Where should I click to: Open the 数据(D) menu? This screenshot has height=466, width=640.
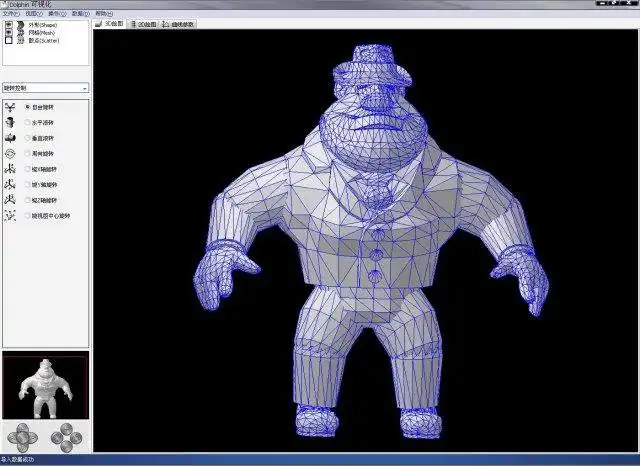tap(80, 14)
